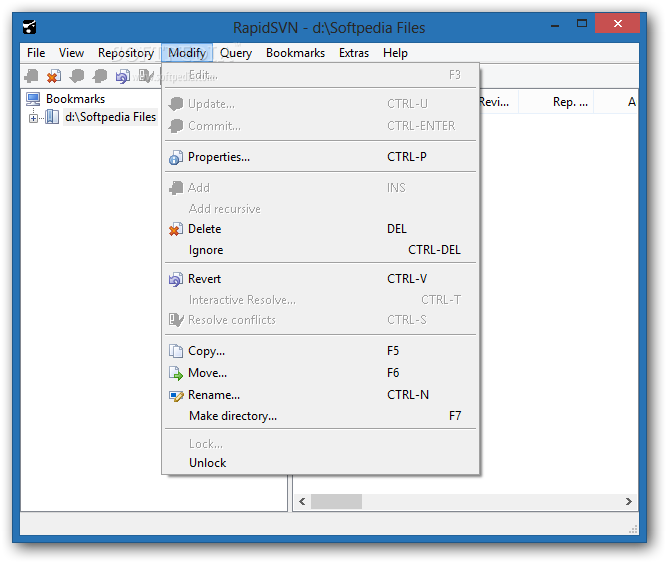This screenshot has width=667, height=563.
Task: Click the Rename icon in Modify menu
Action: tap(176, 395)
